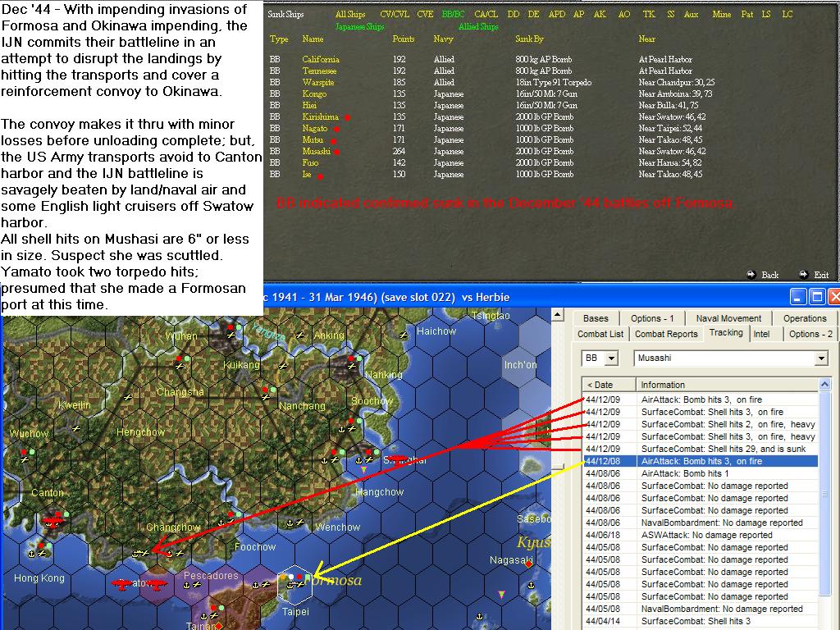Show only Allied Ships
The height and width of the screenshot is (630, 840).
click(478, 27)
